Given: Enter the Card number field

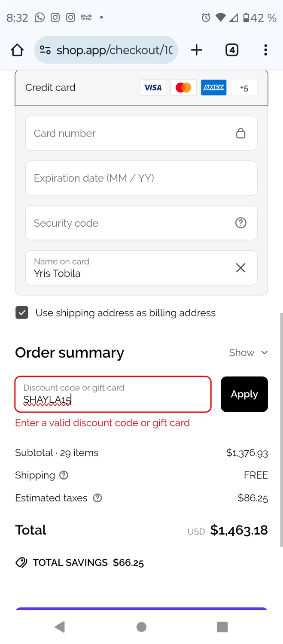Looking at the screenshot, I should click(129, 134).
